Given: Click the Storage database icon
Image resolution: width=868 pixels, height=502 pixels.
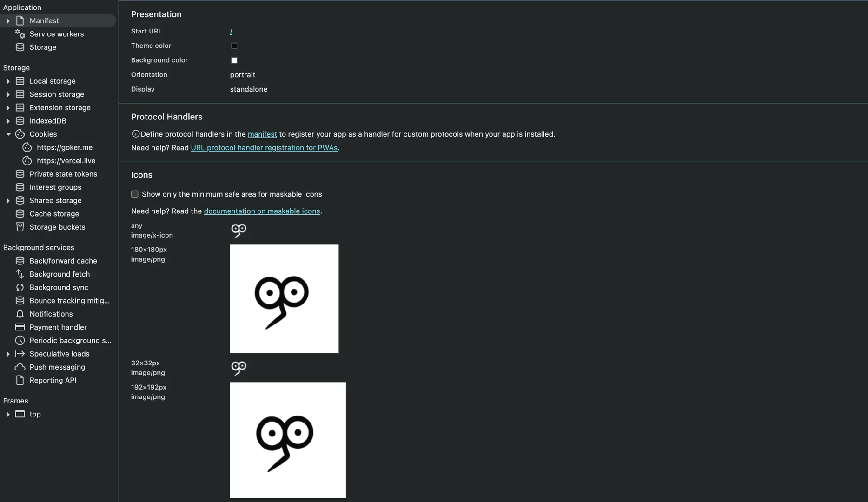Looking at the screenshot, I should pos(20,47).
